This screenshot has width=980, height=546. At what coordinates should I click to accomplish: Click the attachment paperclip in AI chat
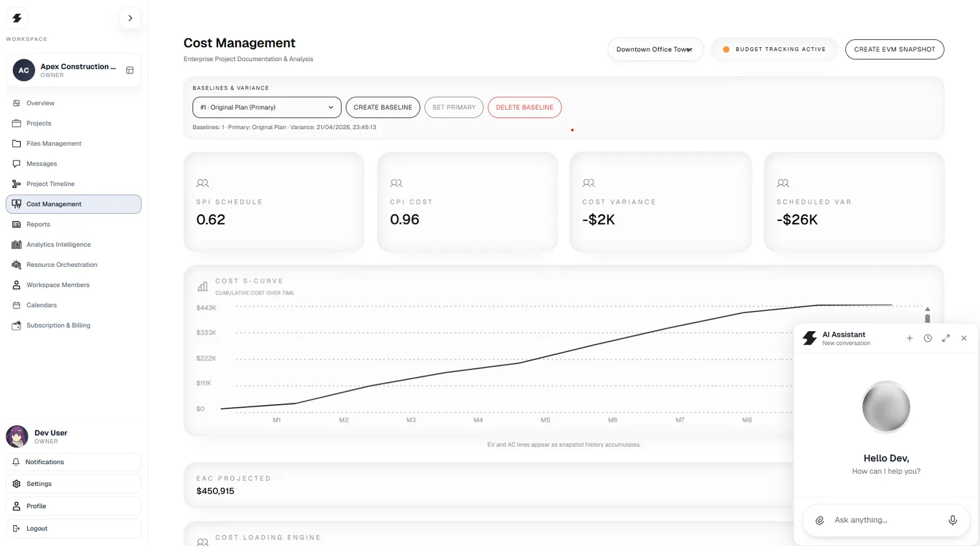tap(820, 520)
